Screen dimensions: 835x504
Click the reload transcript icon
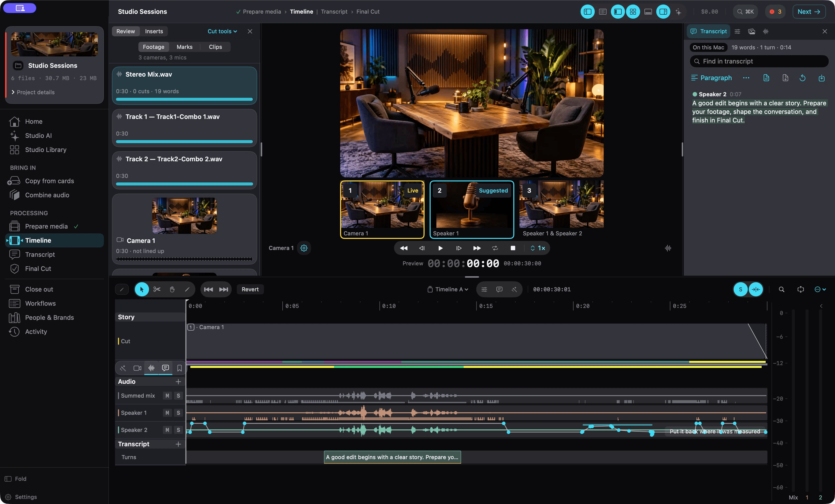click(x=802, y=78)
